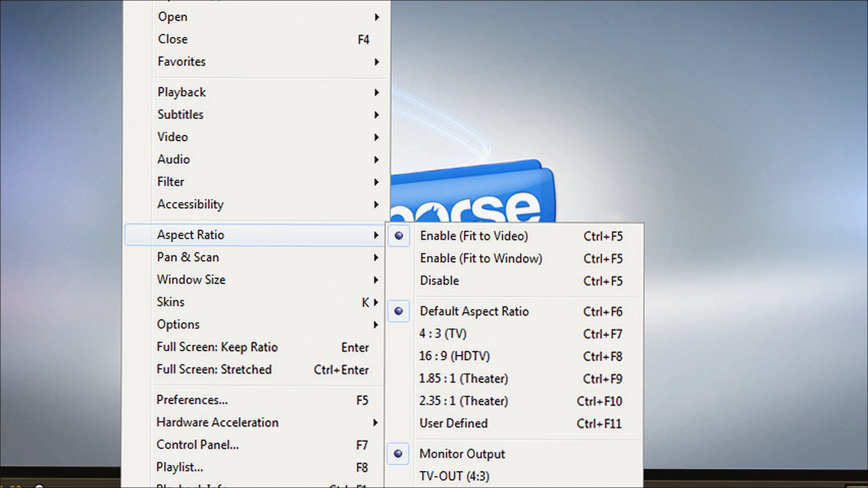Open the Skins submenu

(x=255, y=302)
